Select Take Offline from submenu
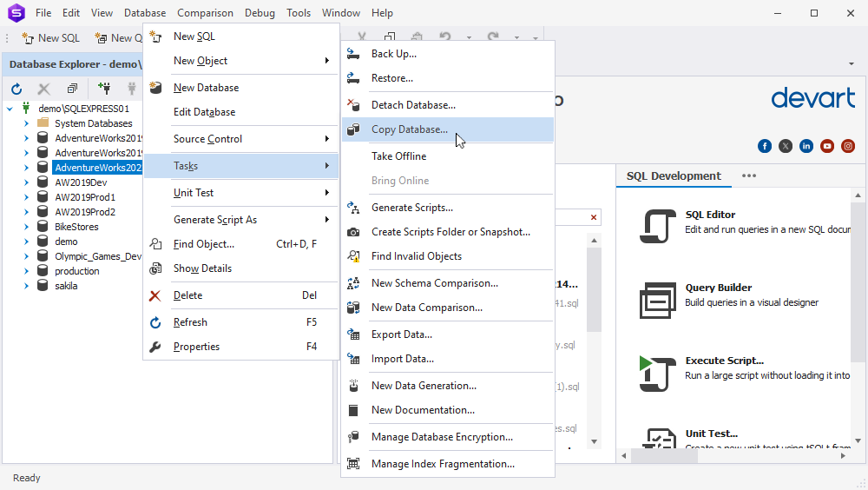This screenshot has width=868, height=490. pyautogui.click(x=448, y=156)
